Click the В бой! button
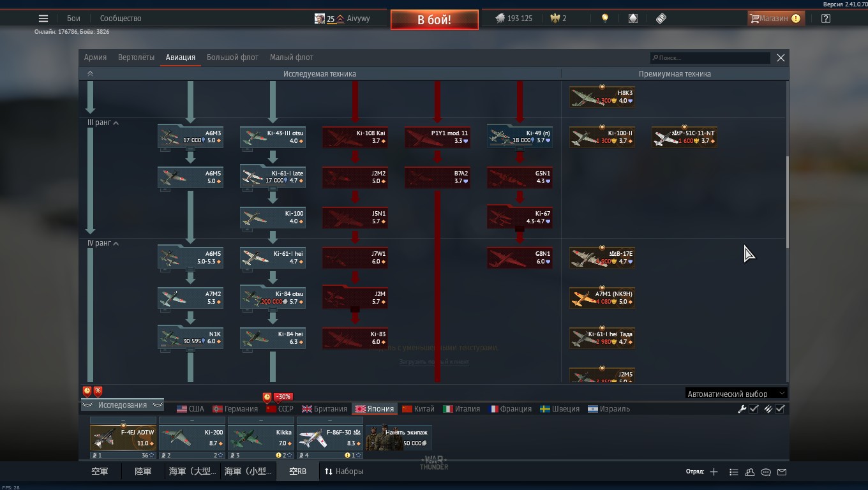 [x=434, y=20]
